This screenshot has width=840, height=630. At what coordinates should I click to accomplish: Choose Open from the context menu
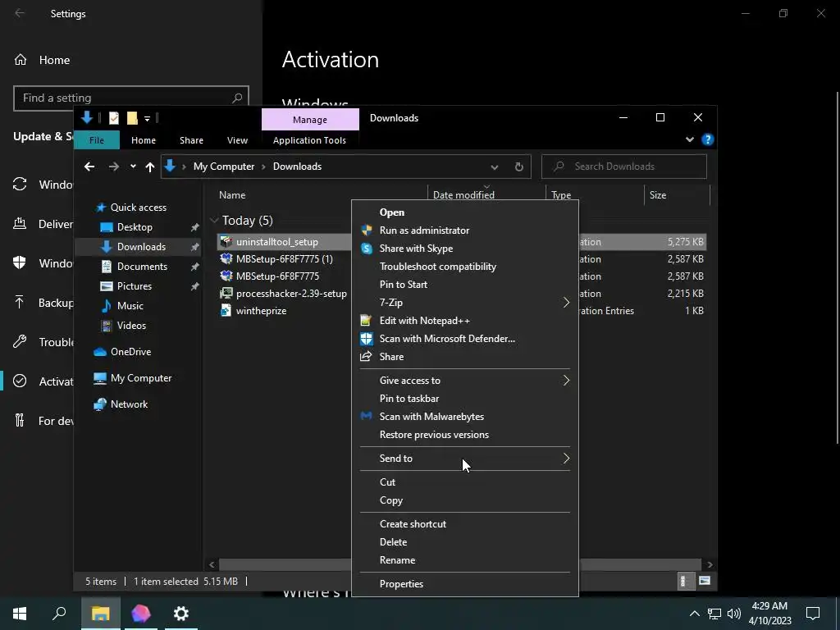pos(466,212)
